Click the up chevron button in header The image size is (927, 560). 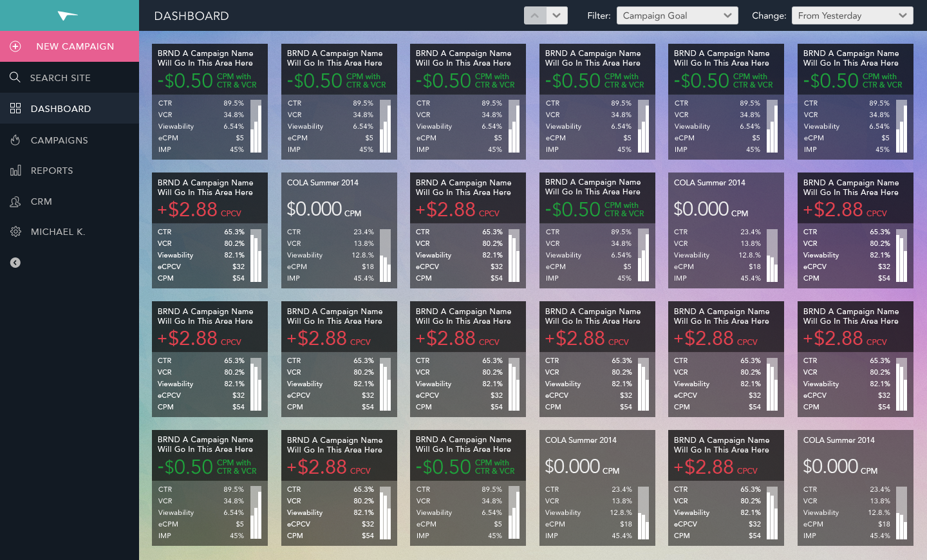[535, 15]
